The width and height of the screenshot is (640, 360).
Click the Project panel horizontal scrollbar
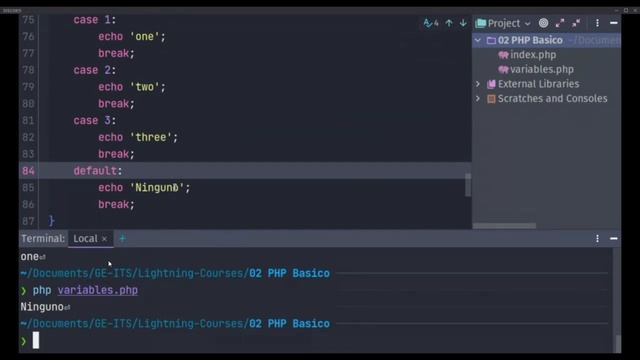[x=504, y=226]
